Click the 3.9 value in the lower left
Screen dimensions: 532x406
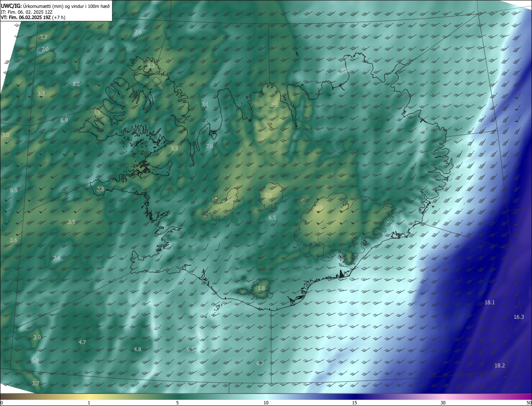pyautogui.click(x=37, y=338)
